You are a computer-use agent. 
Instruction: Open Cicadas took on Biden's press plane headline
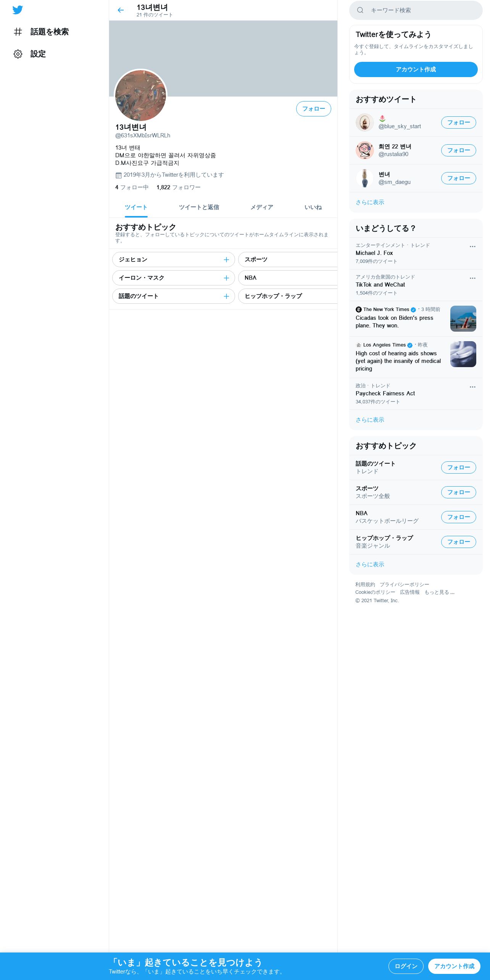coord(394,322)
